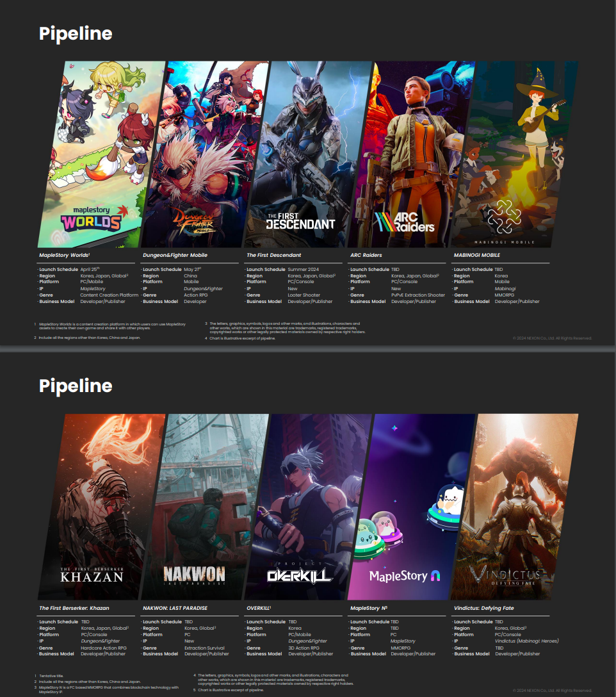Click the Project OVERKILL logo

300,573
